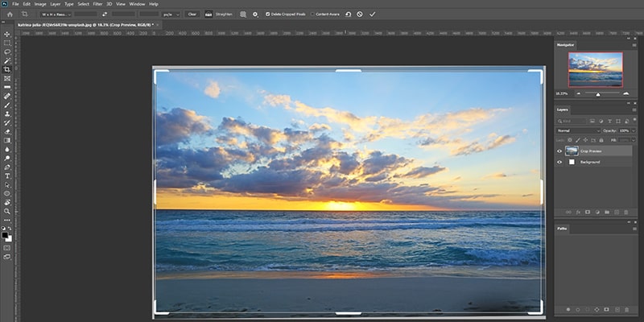
Task: Open the Normal blend mode dropdown
Action: click(578, 130)
